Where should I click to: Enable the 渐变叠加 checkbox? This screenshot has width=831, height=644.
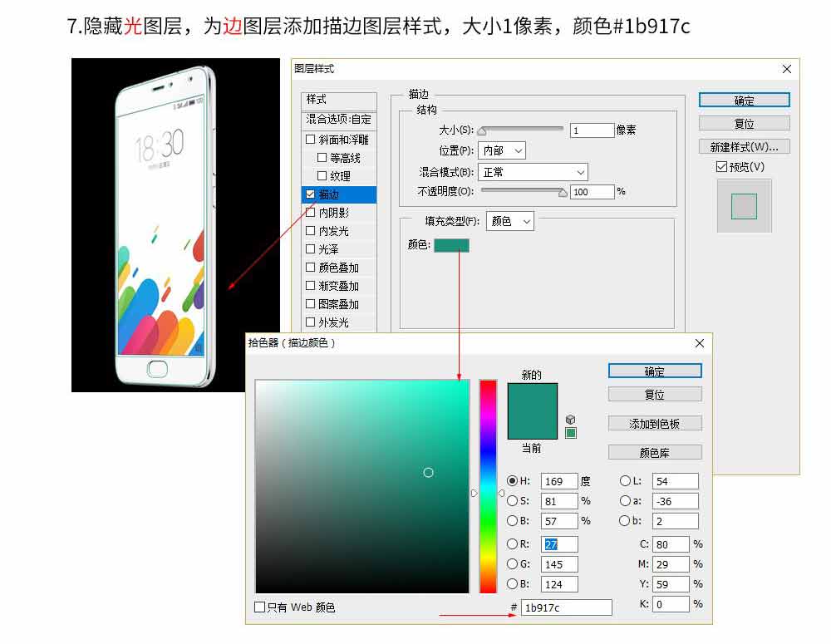tap(311, 285)
